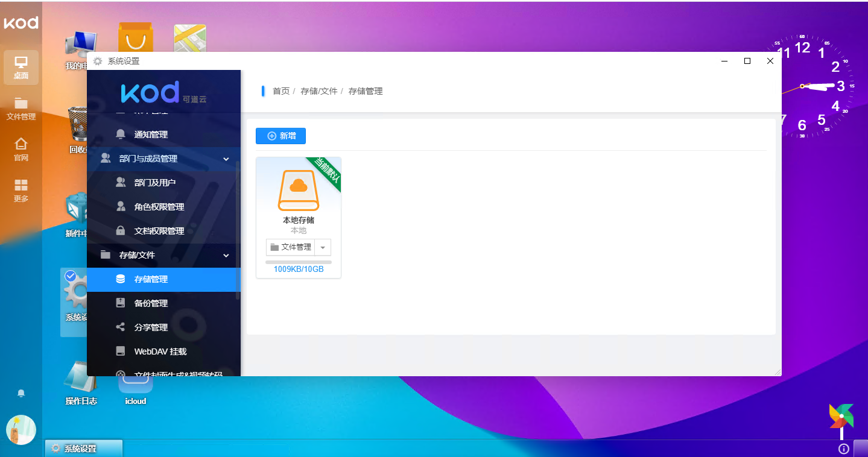
Task: Click the 文件管理 button on 本地存储 card
Action: coord(291,247)
